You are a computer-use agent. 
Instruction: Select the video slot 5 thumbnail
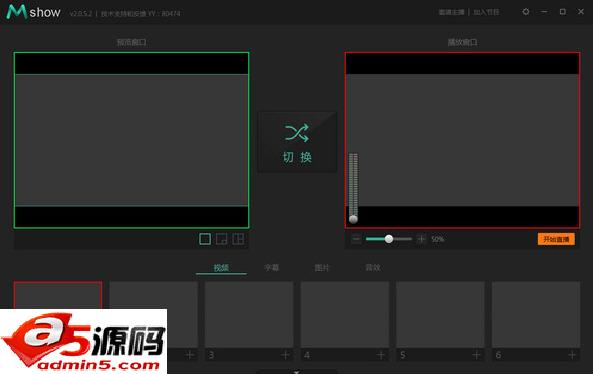click(440, 314)
